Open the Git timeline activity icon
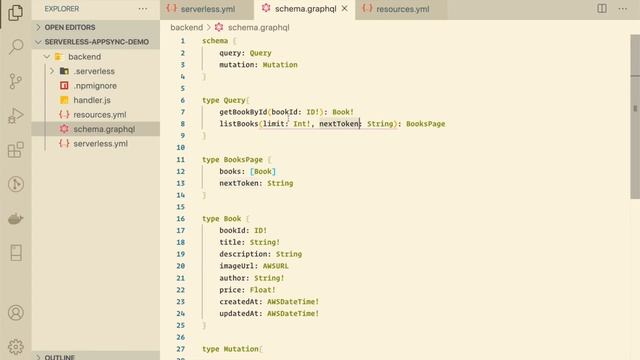Screen dimensions: 640x360 pyautogui.click(x=16, y=184)
